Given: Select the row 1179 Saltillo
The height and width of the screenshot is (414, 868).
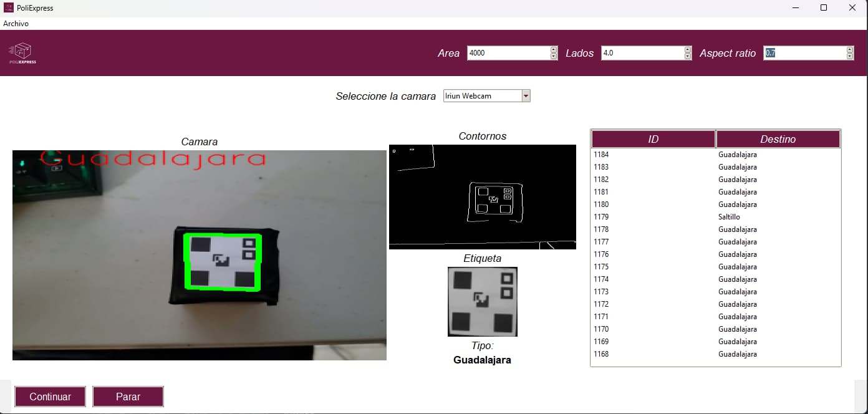Looking at the screenshot, I should [x=686, y=216].
